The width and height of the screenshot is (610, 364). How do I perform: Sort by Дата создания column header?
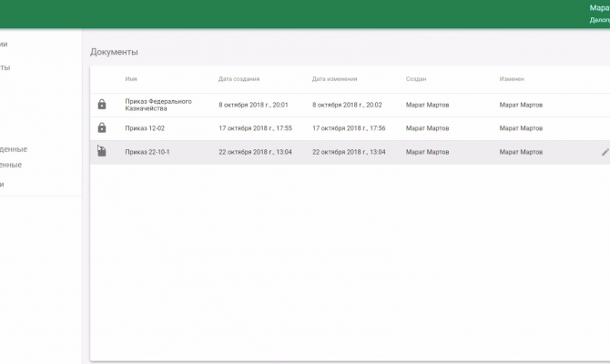coord(239,79)
